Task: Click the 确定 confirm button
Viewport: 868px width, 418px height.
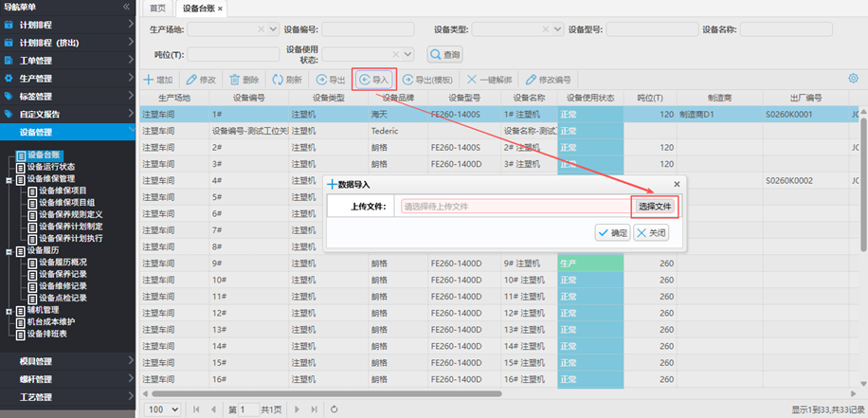Action: tap(612, 232)
